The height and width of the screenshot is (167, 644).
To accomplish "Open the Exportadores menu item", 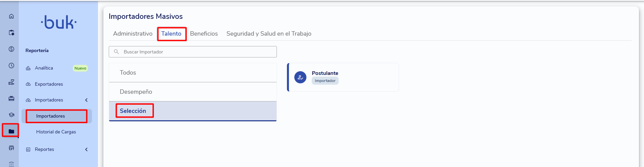I will [x=49, y=84].
